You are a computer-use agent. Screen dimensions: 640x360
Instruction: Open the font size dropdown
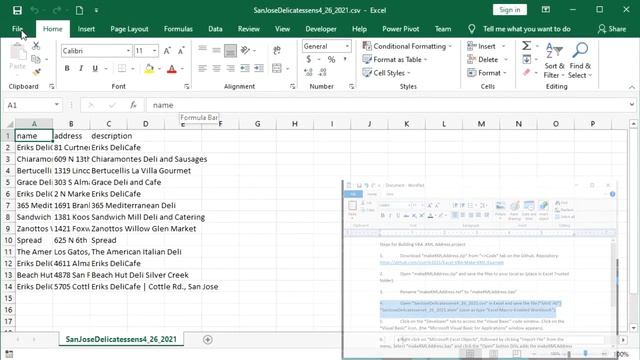pos(155,51)
